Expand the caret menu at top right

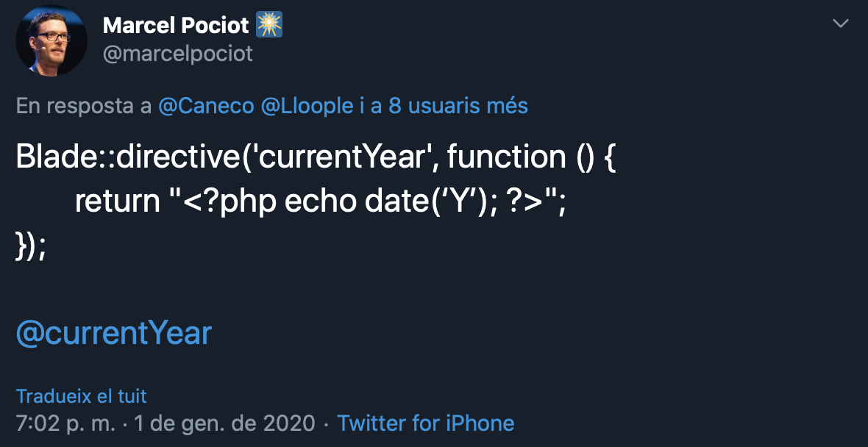841,24
